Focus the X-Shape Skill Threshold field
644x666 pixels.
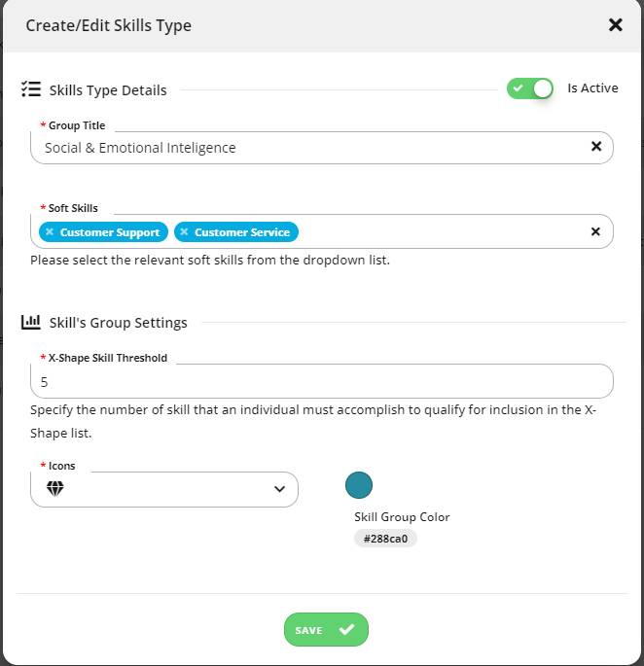[x=322, y=381]
